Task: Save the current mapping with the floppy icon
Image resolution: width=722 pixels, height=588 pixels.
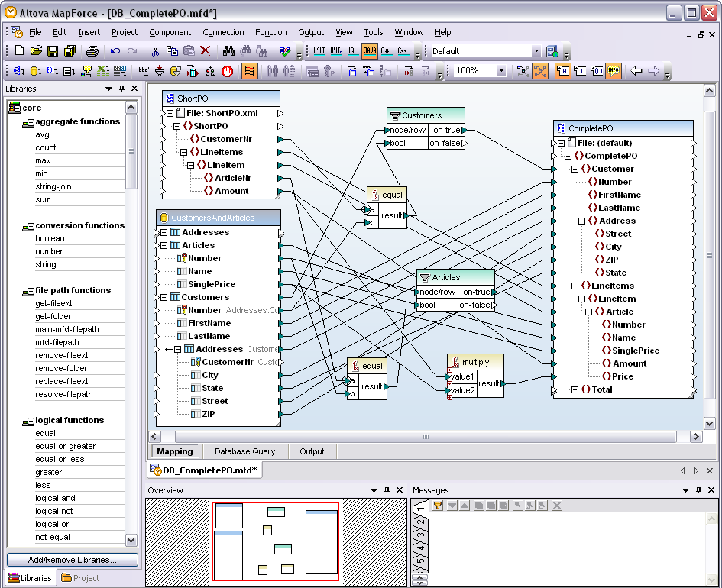Action: point(53,50)
